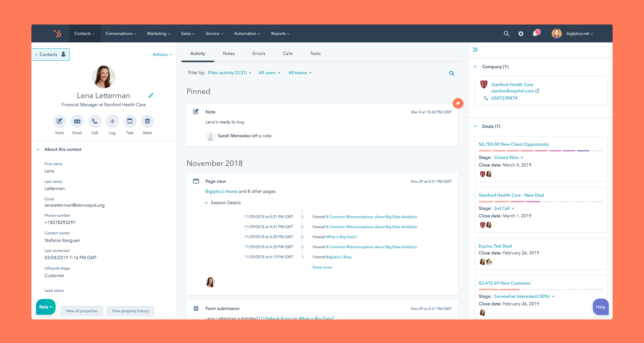
Task: Collapse the About this contact section
Action: coord(38,149)
